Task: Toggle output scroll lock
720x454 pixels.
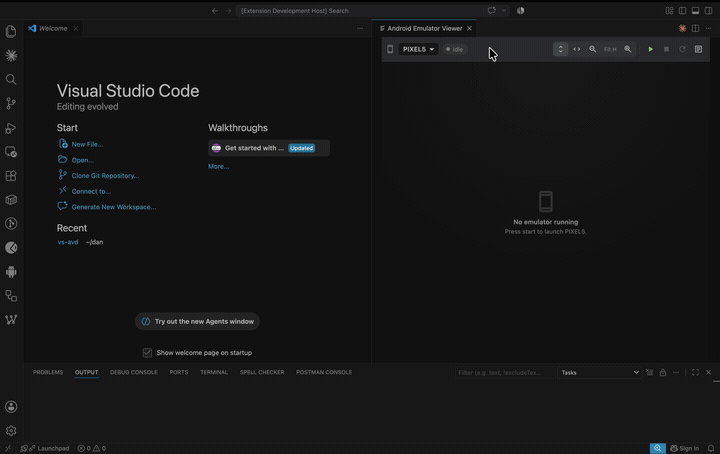Action: (663, 372)
